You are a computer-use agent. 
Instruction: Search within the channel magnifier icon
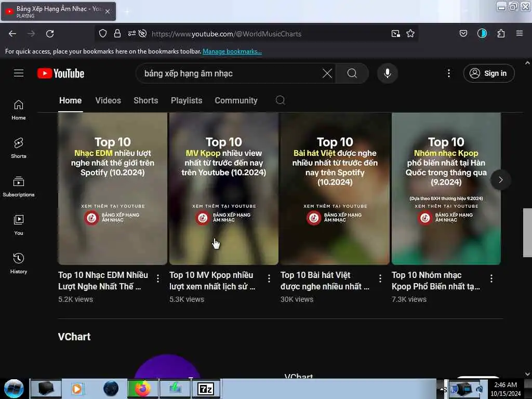(280, 100)
